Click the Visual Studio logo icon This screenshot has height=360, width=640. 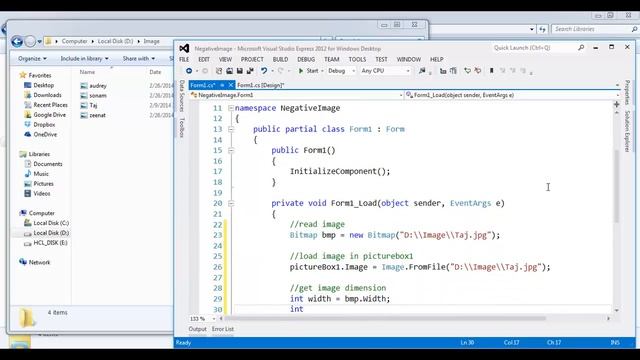point(184,48)
